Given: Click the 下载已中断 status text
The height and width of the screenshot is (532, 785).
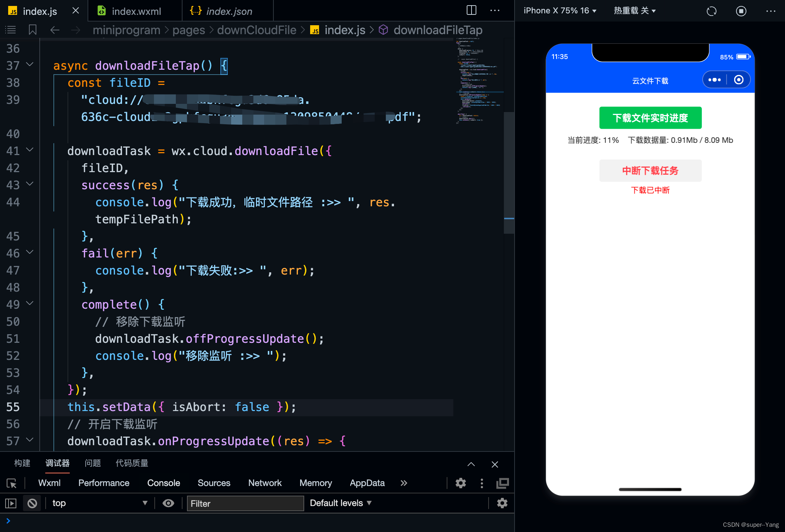Looking at the screenshot, I should pyautogui.click(x=650, y=190).
